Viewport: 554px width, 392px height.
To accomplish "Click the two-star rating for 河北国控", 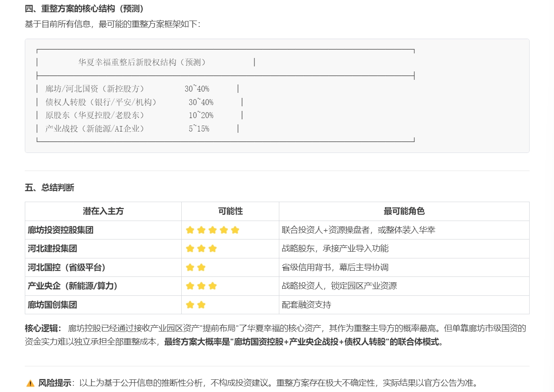I will [x=196, y=267].
